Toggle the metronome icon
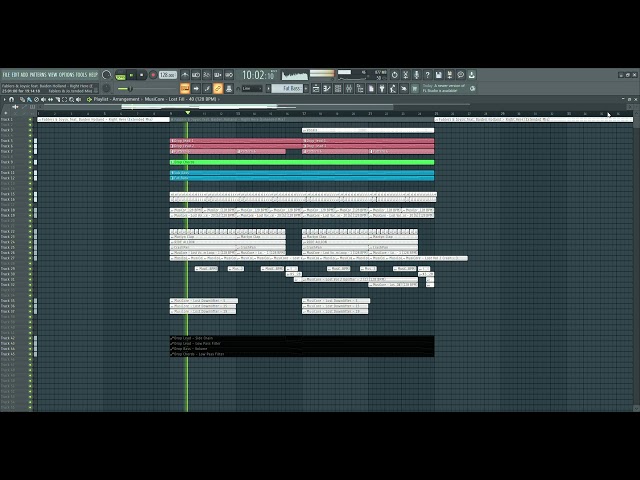Viewport: 640px width, 480px height. click(x=185, y=75)
